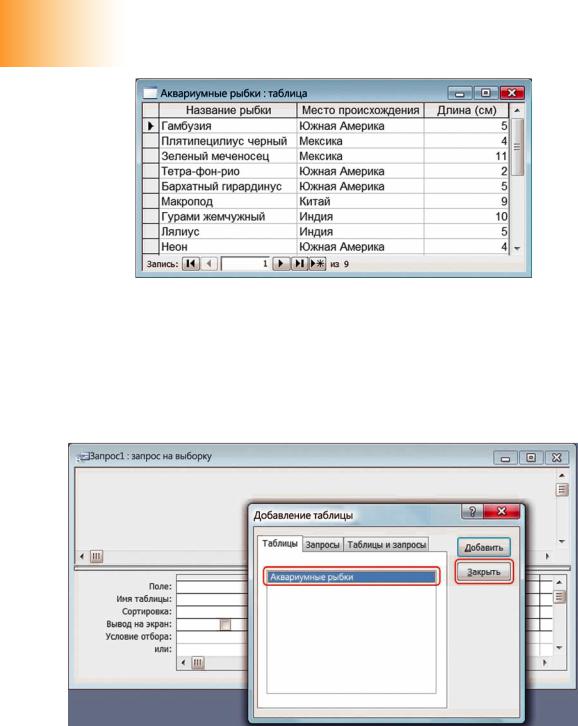The height and width of the screenshot is (726, 578).
Task: Select the row selector for Неон
Action: tap(151, 247)
